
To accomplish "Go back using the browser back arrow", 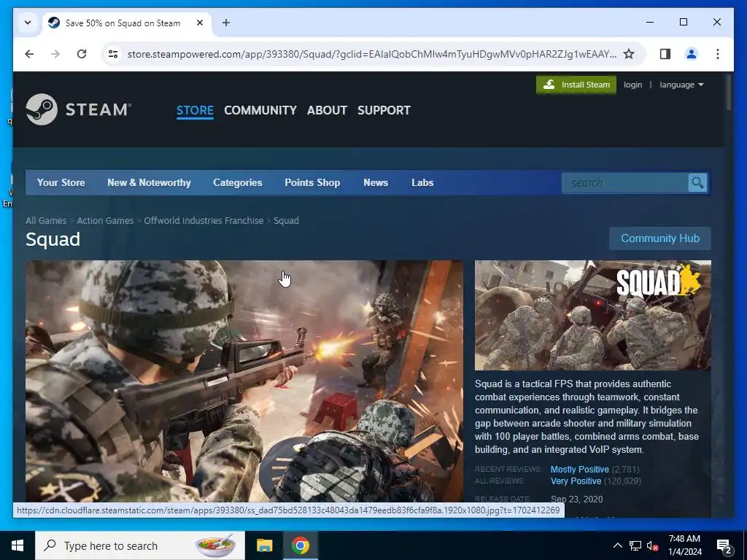I will point(29,54).
